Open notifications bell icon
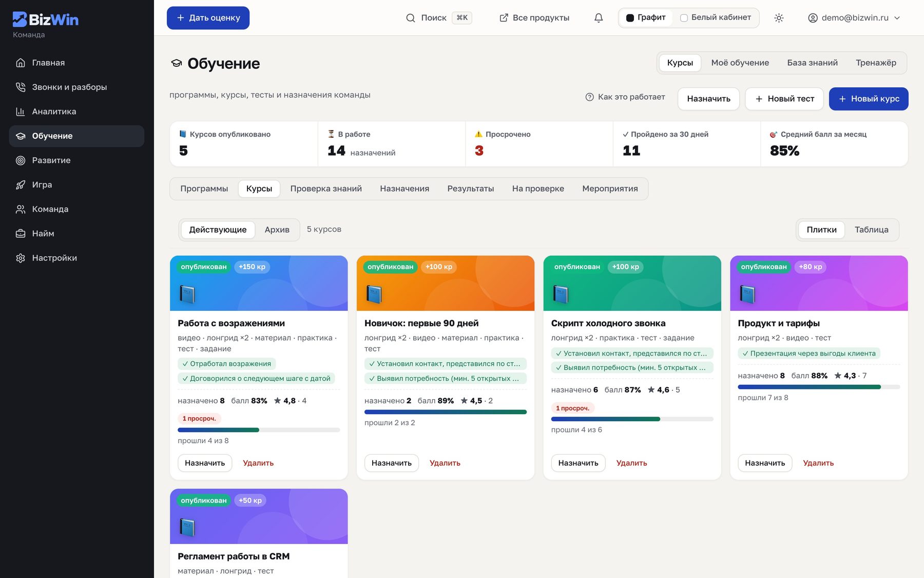 (x=599, y=18)
